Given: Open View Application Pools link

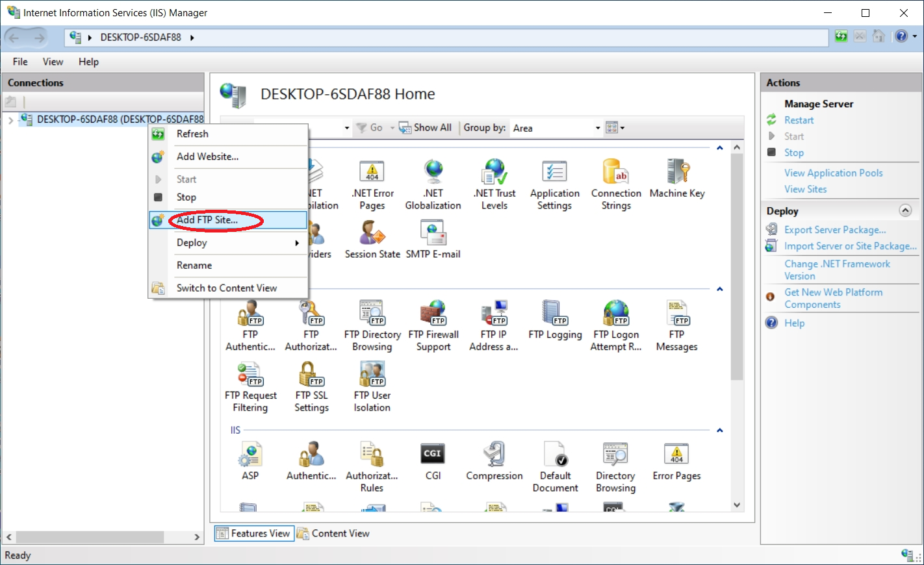Looking at the screenshot, I should click(x=834, y=173).
